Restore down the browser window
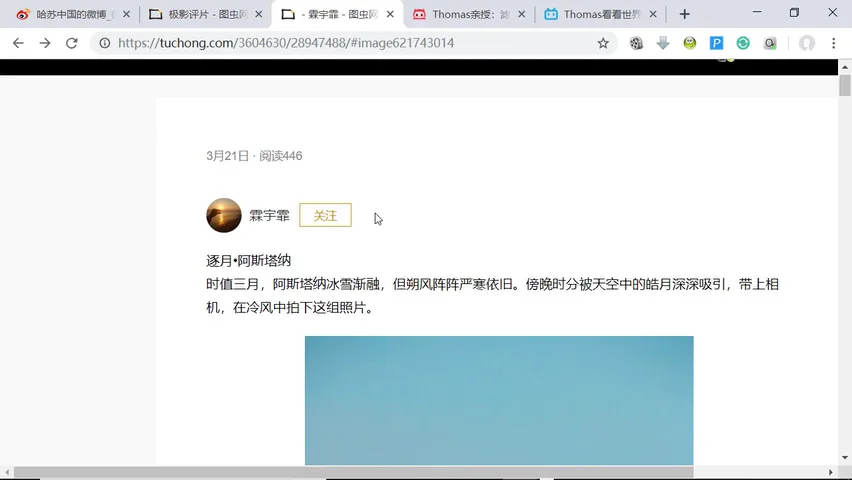852x480 pixels. (794, 12)
